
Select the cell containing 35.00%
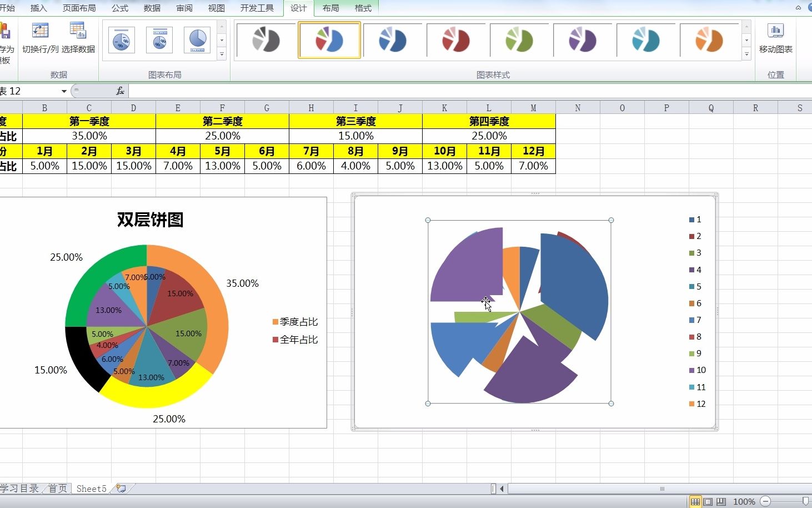point(89,136)
